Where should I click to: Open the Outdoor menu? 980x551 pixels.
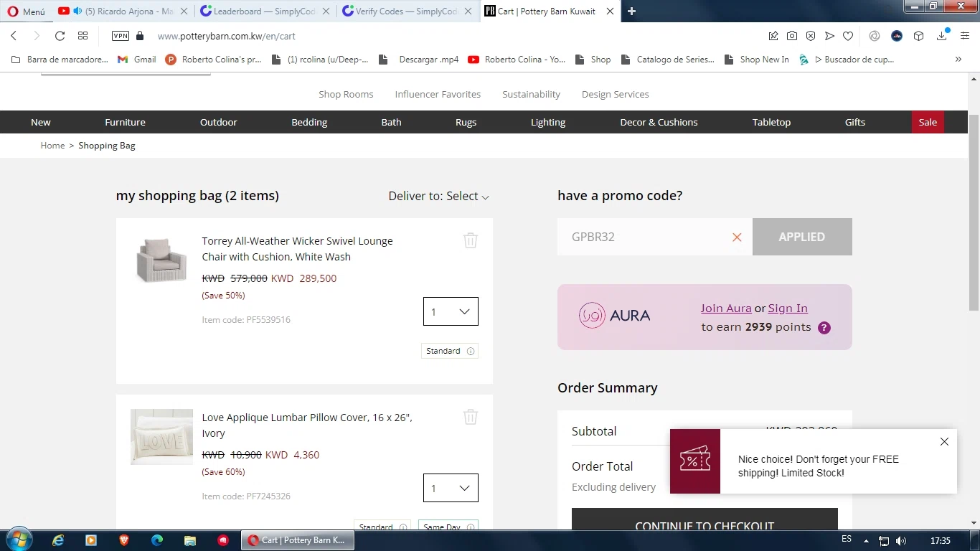tap(218, 122)
